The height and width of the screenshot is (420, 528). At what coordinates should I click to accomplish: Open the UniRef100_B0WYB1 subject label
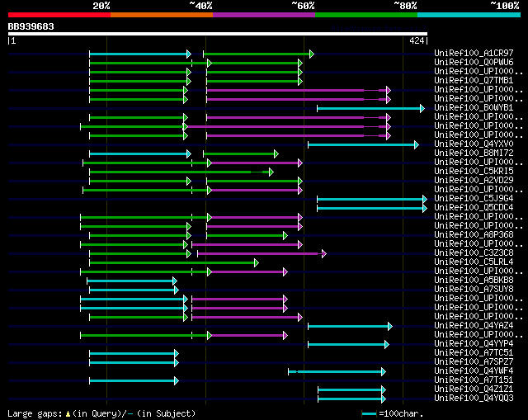(x=474, y=107)
